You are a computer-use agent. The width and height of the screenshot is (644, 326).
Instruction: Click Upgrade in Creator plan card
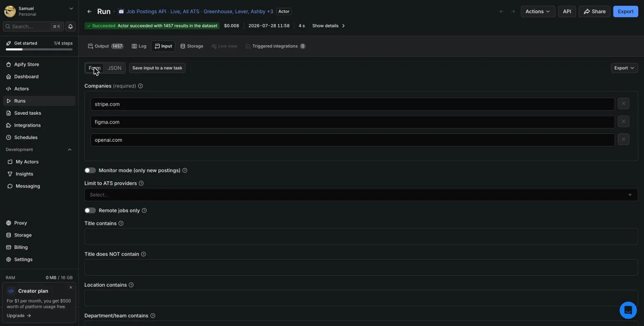click(19, 316)
